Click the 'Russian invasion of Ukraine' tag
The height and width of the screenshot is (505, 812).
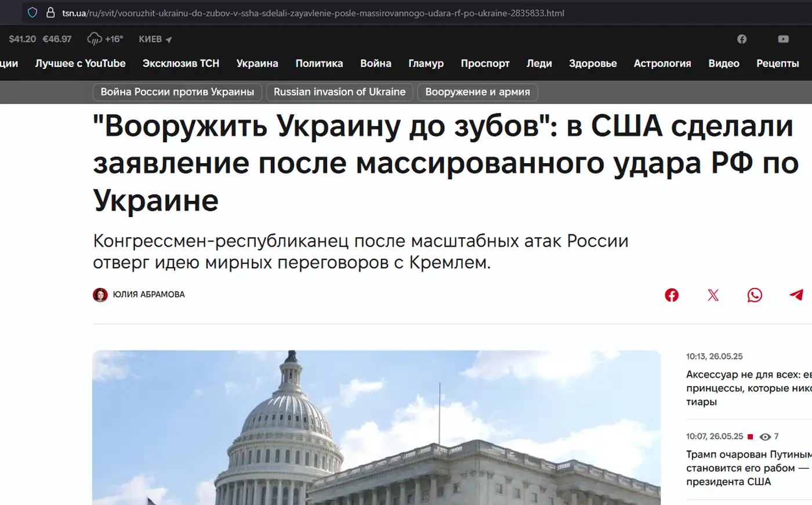pos(339,91)
